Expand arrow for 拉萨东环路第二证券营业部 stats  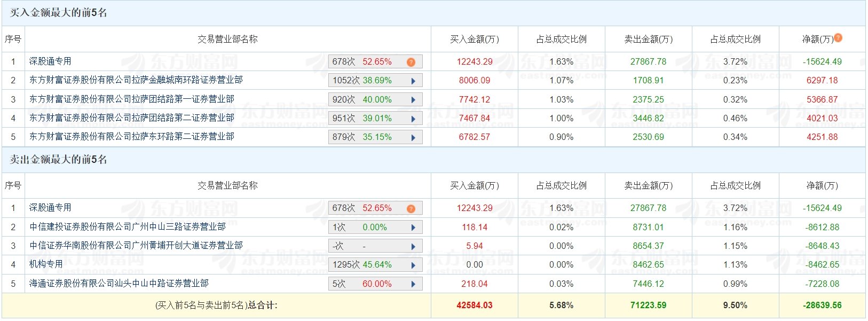coord(413,137)
